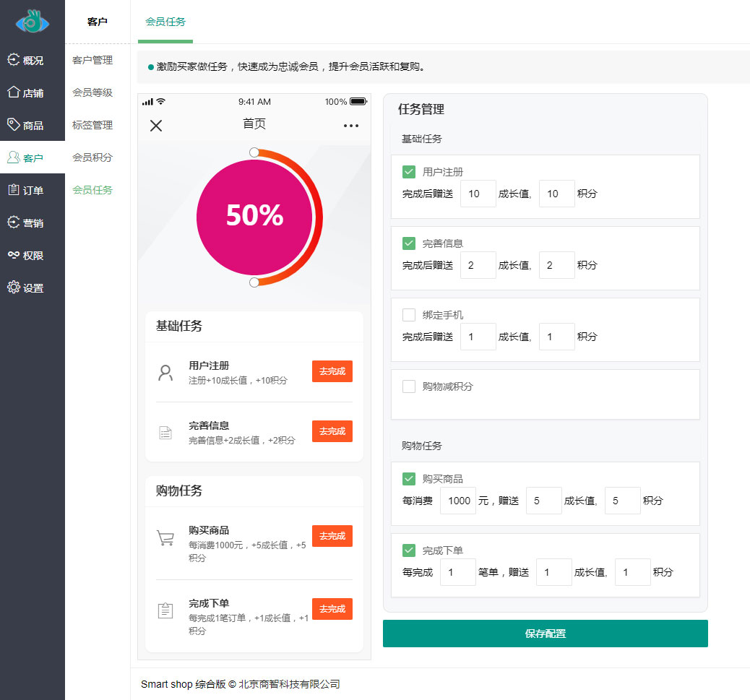Open the three-dot menu in phone preview
The height and width of the screenshot is (700, 750).
[x=351, y=126]
